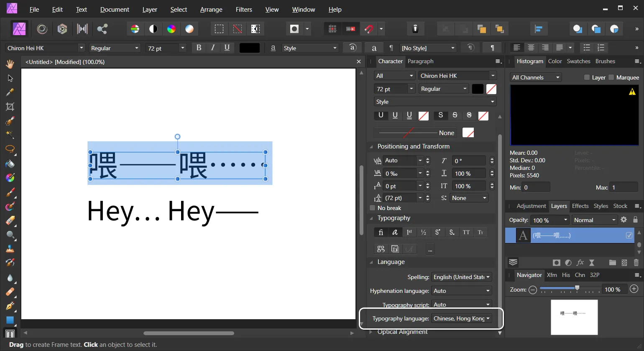Enable the ligatures typography feature
The height and width of the screenshot is (351, 644).
(x=381, y=232)
